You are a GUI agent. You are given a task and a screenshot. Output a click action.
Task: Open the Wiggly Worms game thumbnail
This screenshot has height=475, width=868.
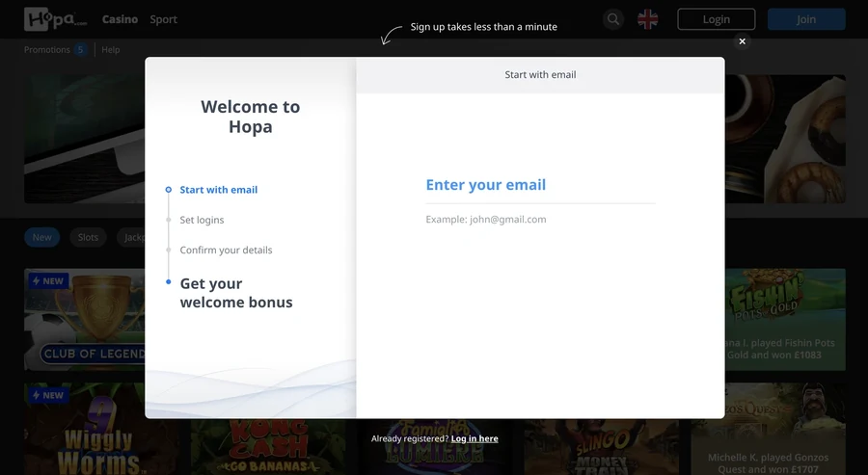(x=101, y=429)
